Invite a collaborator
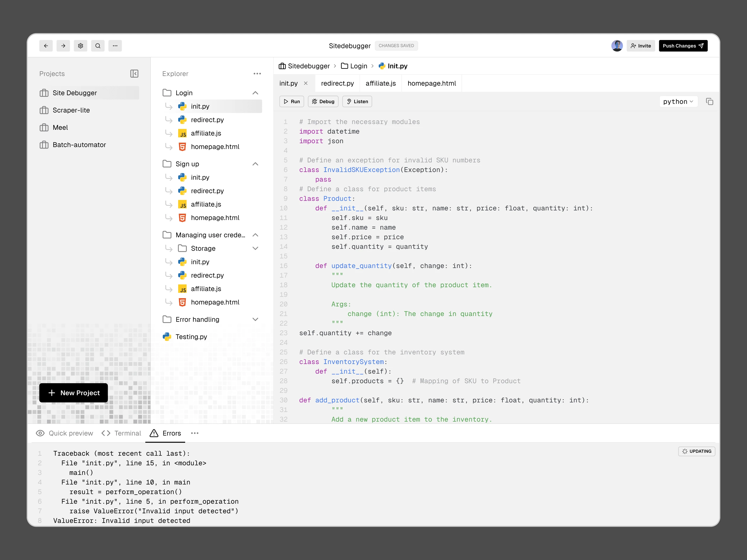 coord(641,46)
